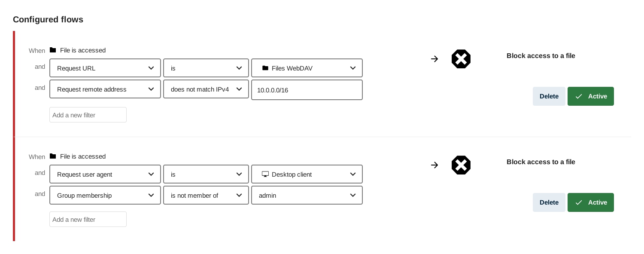Screen dimensions: 644x254
Task: Click the arrow icon in the second flow
Action: coord(434,165)
